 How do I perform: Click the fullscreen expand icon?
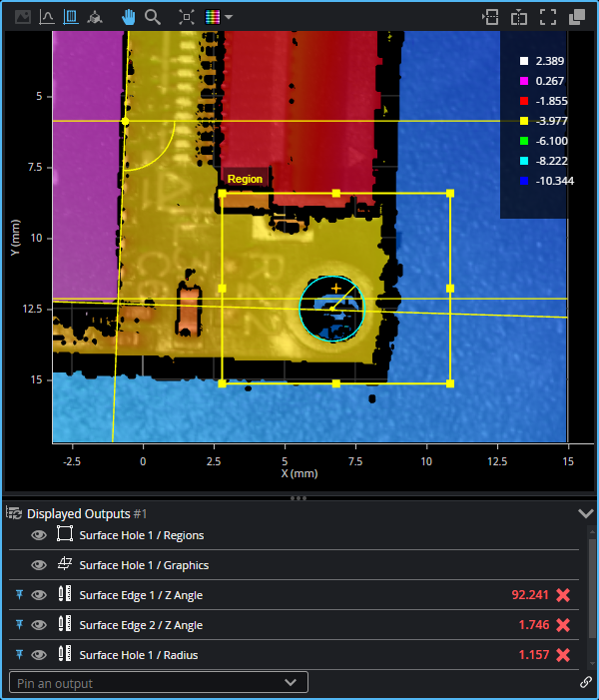[x=547, y=17]
